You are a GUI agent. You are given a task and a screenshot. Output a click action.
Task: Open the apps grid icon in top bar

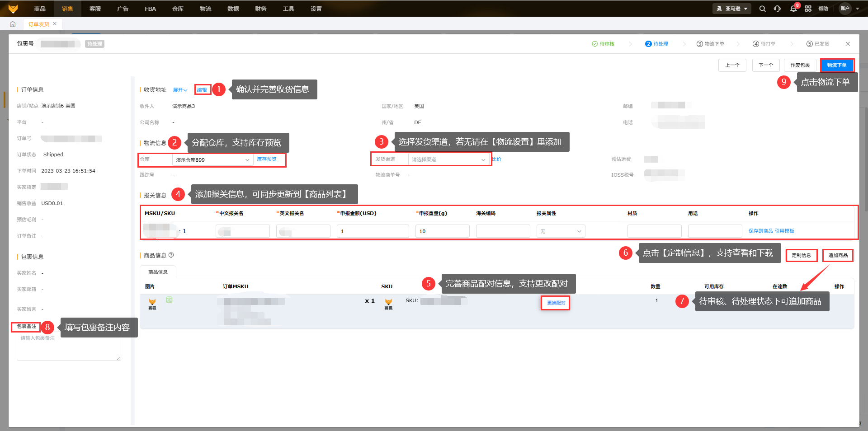point(808,9)
